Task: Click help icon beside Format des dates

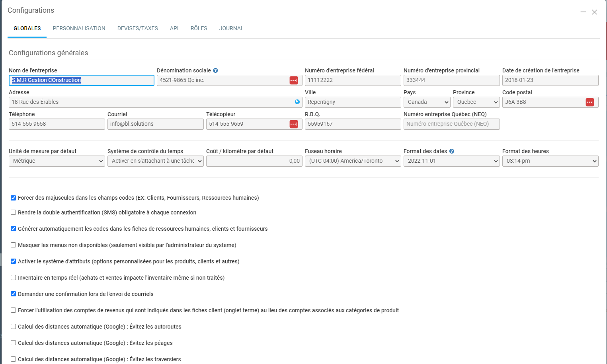Action: (452, 151)
